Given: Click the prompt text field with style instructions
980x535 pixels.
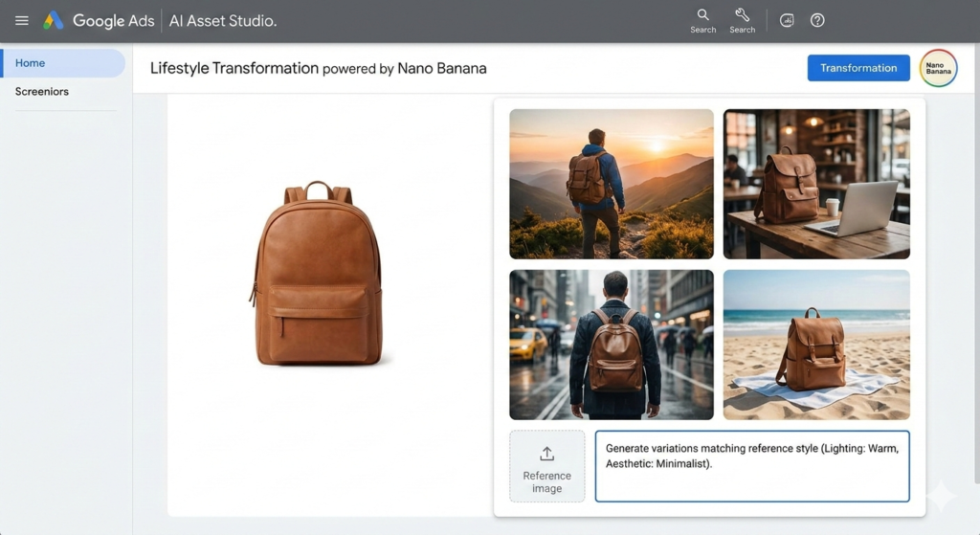Looking at the screenshot, I should click(751, 465).
